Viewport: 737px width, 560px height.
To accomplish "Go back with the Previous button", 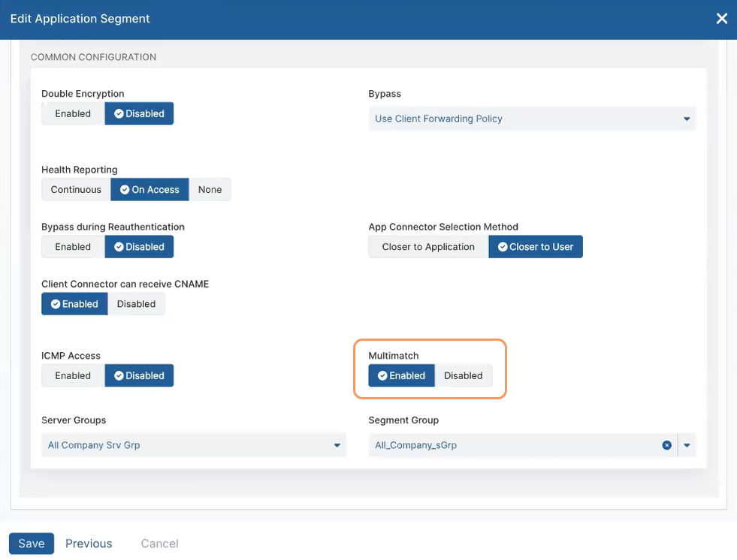I will (x=89, y=543).
